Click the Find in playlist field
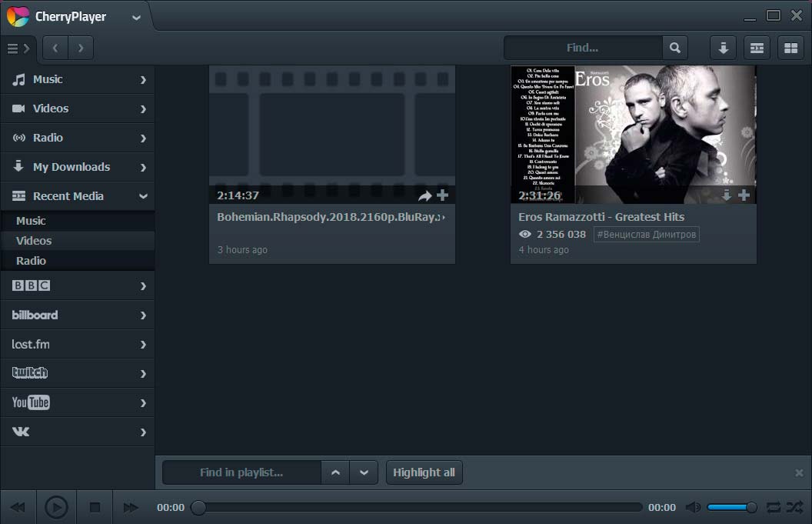 pyautogui.click(x=242, y=472)
